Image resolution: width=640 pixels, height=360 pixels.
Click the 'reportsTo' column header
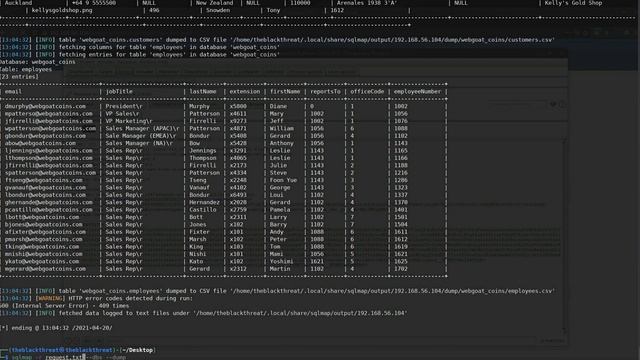[325, 91]
